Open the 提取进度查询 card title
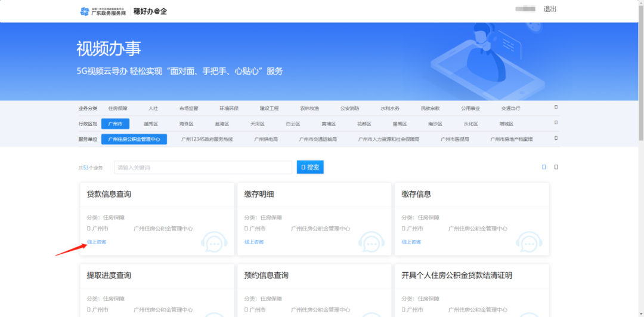Image resolution: width=644 pixels, height=317 pixels. click(x=109, y=275)
